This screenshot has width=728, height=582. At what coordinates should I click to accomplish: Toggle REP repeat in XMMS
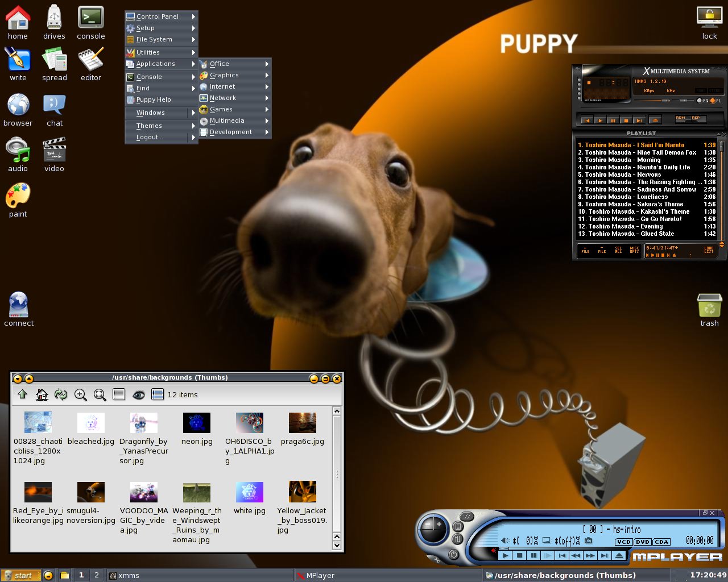coord(698,119)
